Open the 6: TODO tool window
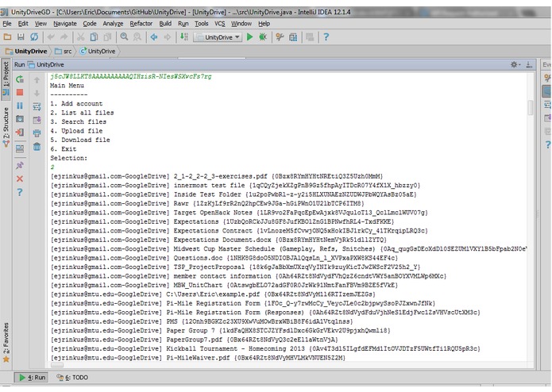The image size is (552, 392). [72, 377]
